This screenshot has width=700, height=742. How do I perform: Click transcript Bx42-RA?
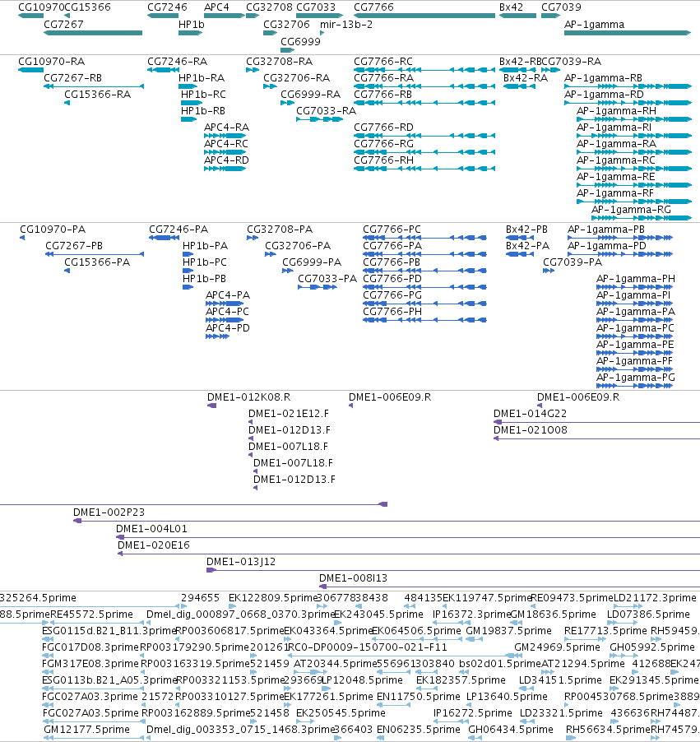pyautogui.click(x=526, y=78)
